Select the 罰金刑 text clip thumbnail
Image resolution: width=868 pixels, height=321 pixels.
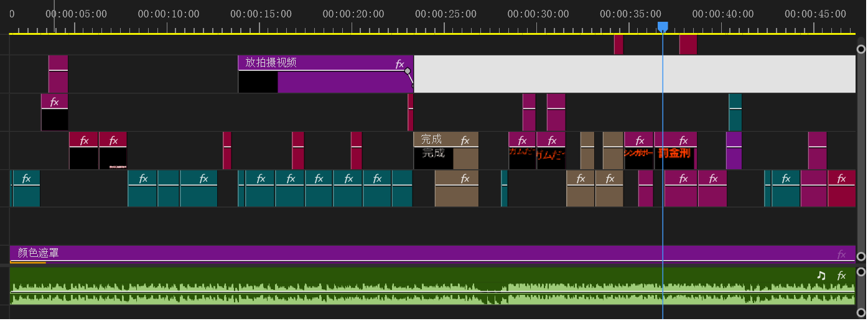(x=674, y=157)
